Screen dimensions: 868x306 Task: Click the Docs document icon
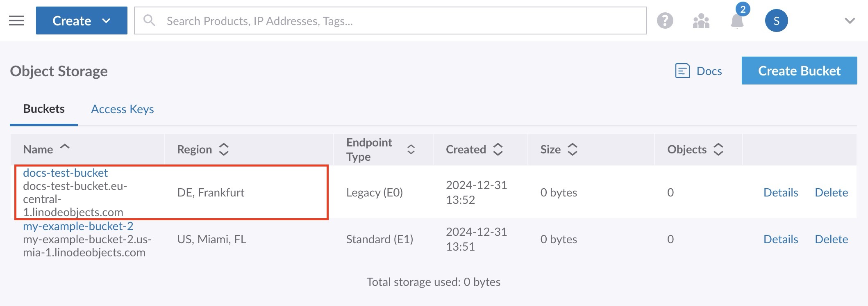click(x=682, y=71)
